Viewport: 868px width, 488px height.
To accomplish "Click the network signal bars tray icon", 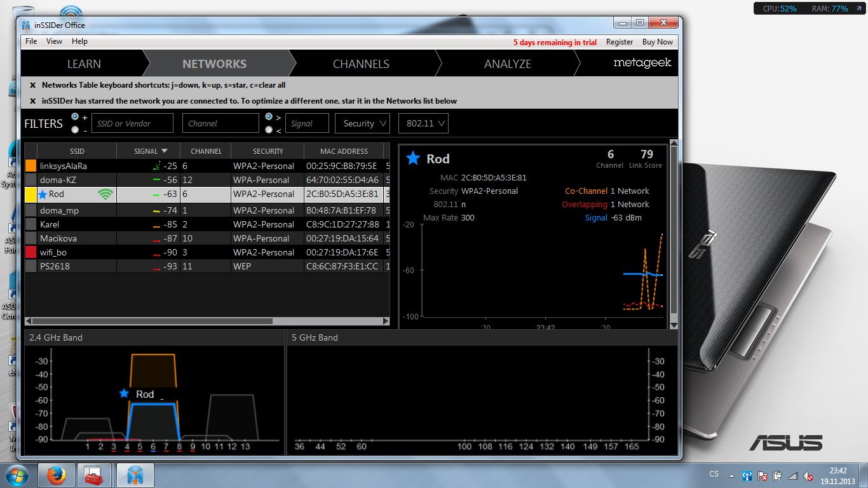I will click(x=793, y=475).
